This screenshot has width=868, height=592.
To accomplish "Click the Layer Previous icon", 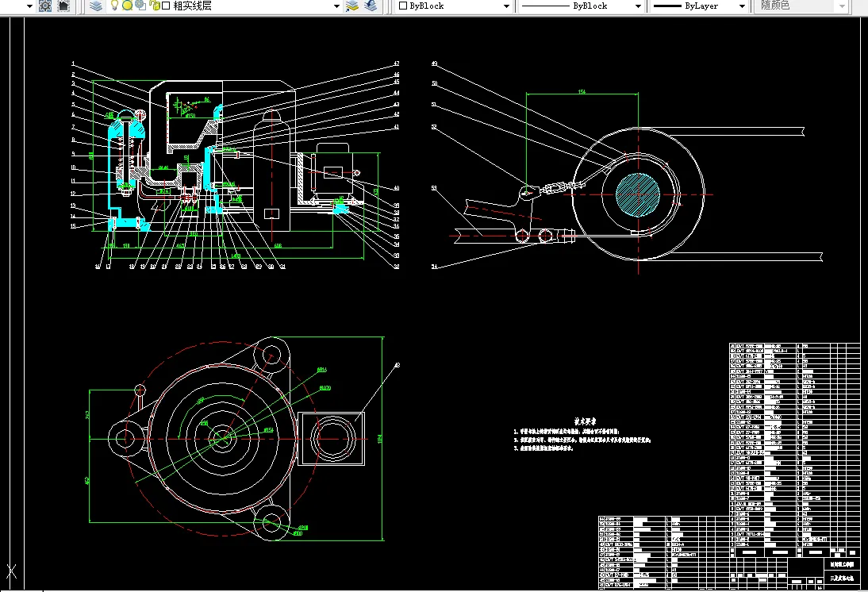I will 371,6.
